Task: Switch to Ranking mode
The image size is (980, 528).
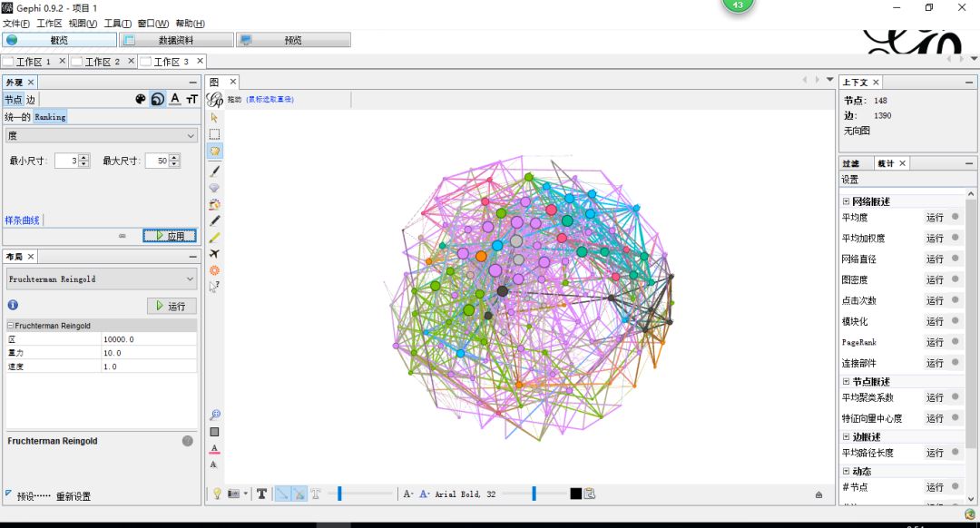Action: (x=50, y=117)
